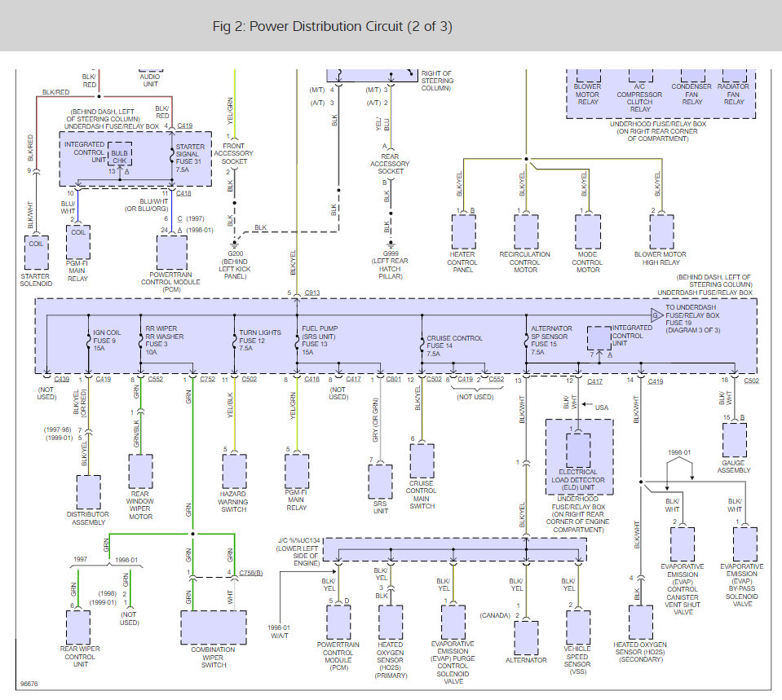Select the RR WIPER RR WASHER FUSE 3 label
The width and height of the screenshot is (782, 700).
pos(164,341)
